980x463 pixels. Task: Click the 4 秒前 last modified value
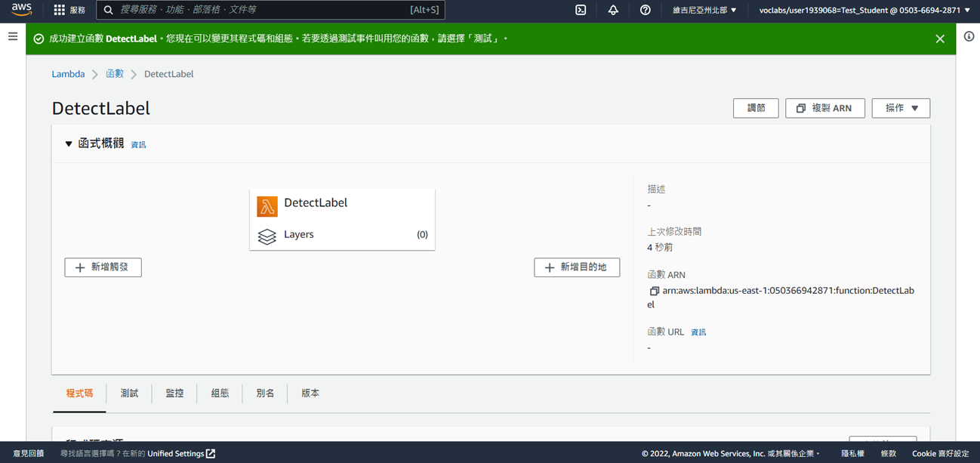pos(660,247)
